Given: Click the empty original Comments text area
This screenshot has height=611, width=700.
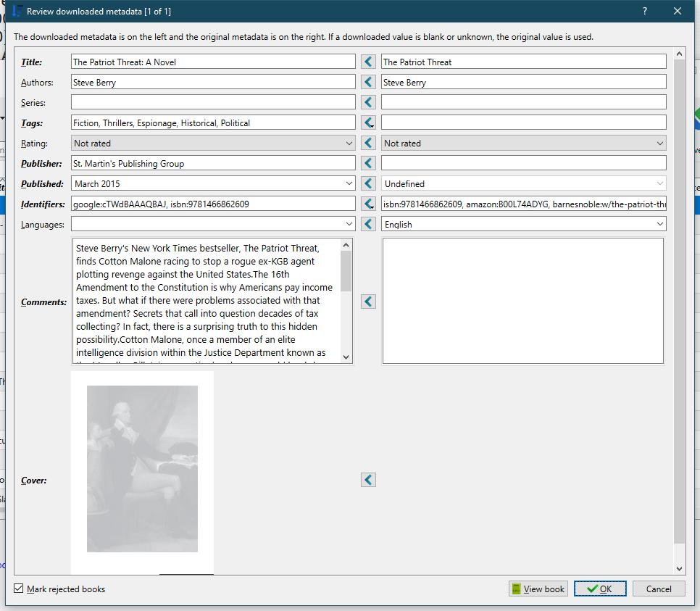Looking at the screenshot, I should [522, 301].
